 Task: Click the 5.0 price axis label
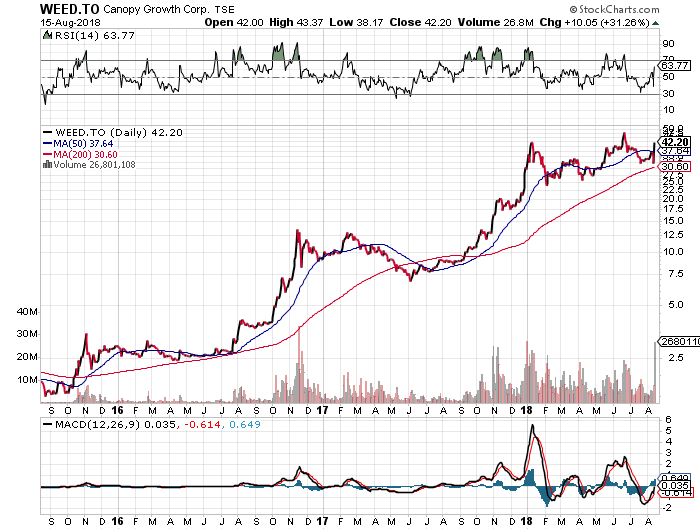coord(675,305)
